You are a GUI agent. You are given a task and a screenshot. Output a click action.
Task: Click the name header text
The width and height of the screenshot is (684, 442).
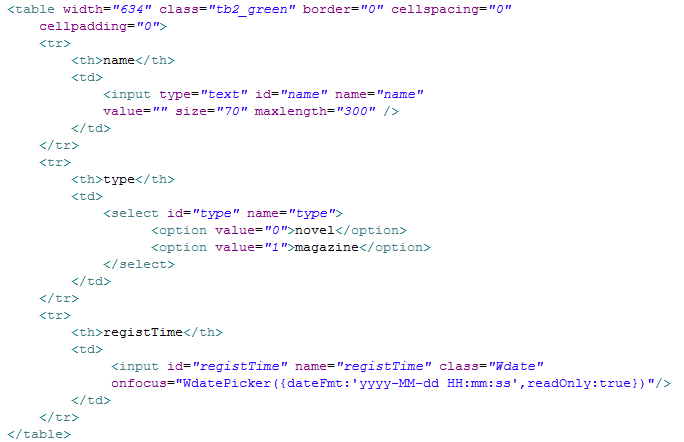119,60
